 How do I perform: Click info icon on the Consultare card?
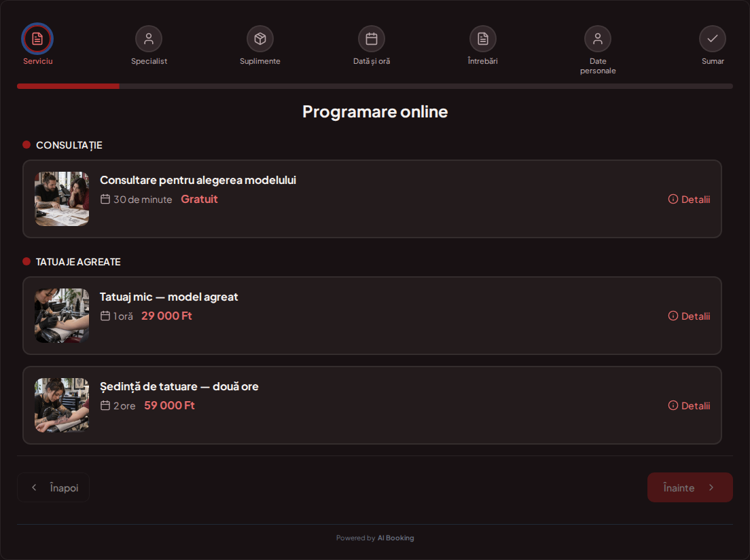pyautogui.click(x=673, y=200)
